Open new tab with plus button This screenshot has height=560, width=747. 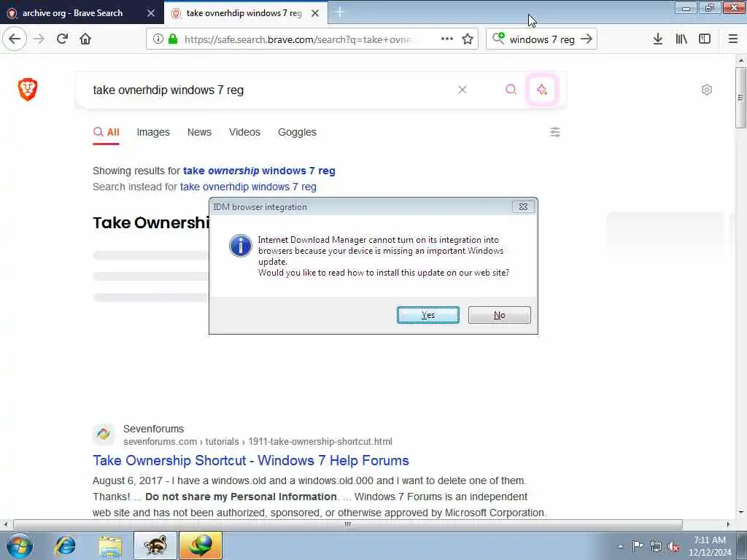(x=340, y=12)
